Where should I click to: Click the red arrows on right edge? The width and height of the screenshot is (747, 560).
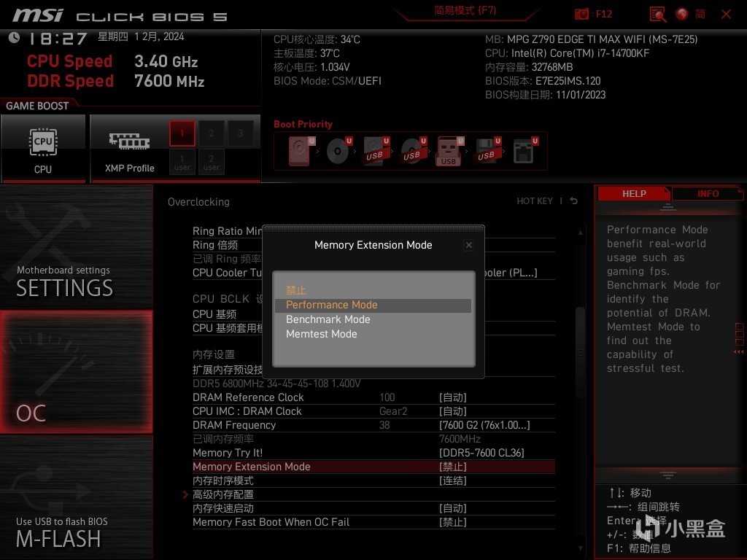point(740,352)
